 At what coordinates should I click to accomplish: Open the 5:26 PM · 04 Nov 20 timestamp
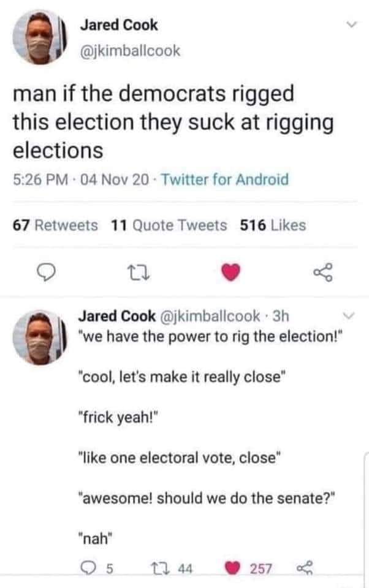81,179
